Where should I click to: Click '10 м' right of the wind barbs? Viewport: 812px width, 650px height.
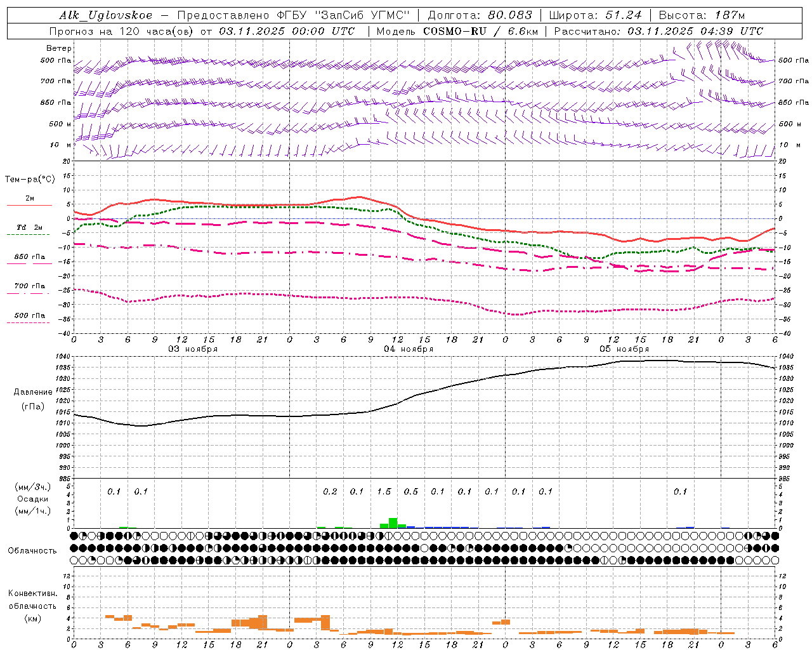coord(789,145)
